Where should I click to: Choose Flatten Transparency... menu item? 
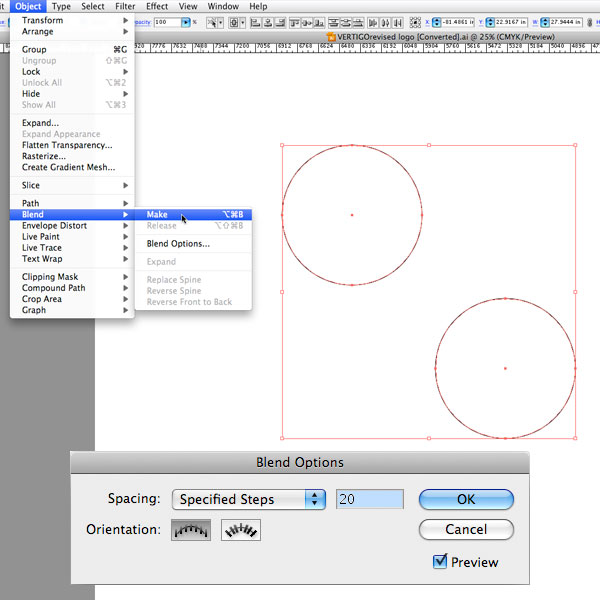(72, 145)
